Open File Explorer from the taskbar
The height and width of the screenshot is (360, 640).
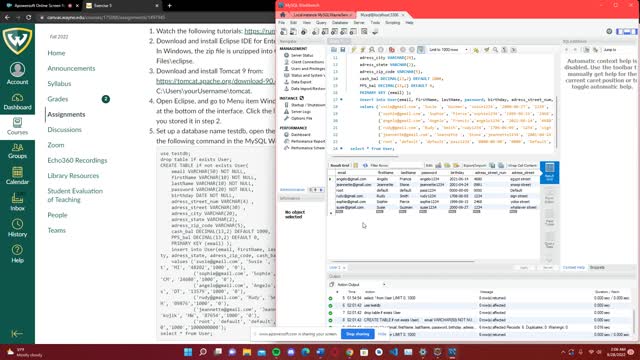(x=247, y=352)
